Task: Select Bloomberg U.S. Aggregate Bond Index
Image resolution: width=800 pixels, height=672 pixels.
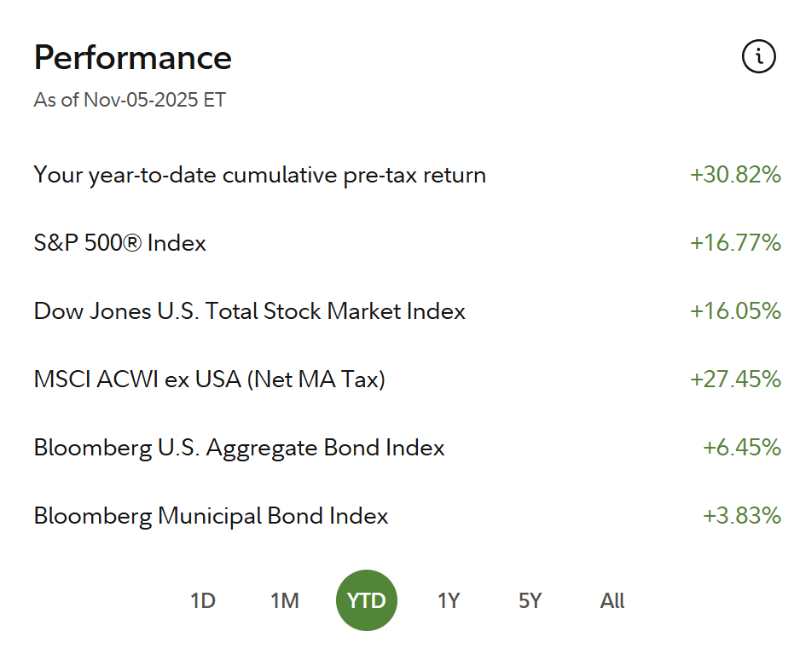Action: point(239,448)
